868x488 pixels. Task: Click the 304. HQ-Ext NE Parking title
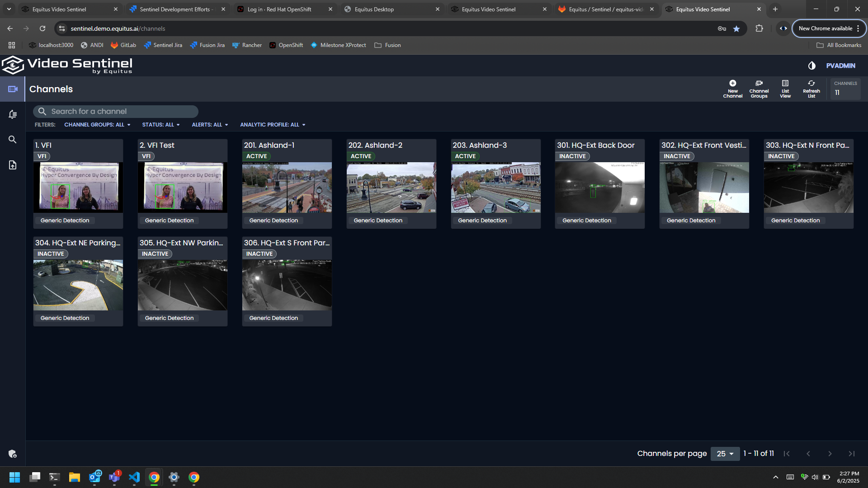78,243
